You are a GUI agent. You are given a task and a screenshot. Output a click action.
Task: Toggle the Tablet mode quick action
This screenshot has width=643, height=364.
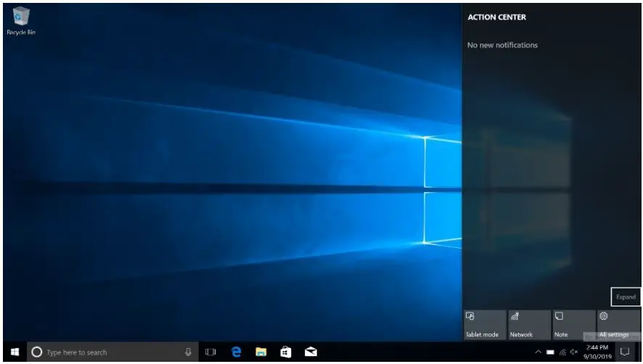click(485, 325)
